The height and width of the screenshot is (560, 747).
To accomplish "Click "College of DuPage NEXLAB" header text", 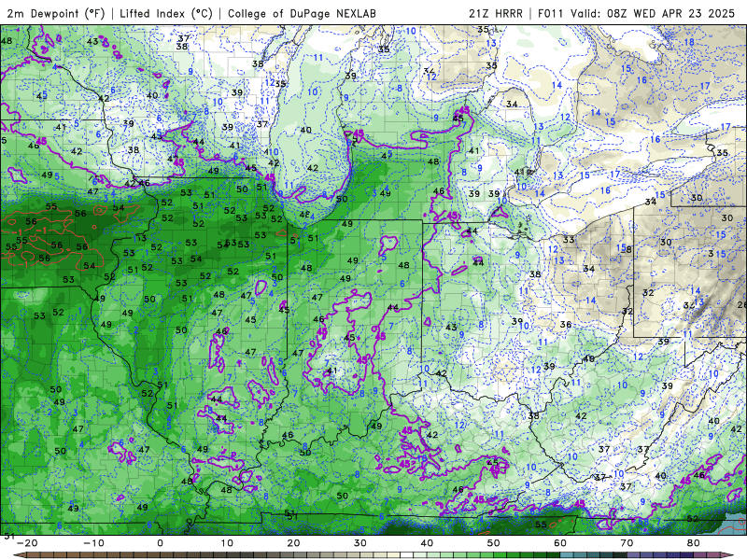I will (x=302, y=13).
